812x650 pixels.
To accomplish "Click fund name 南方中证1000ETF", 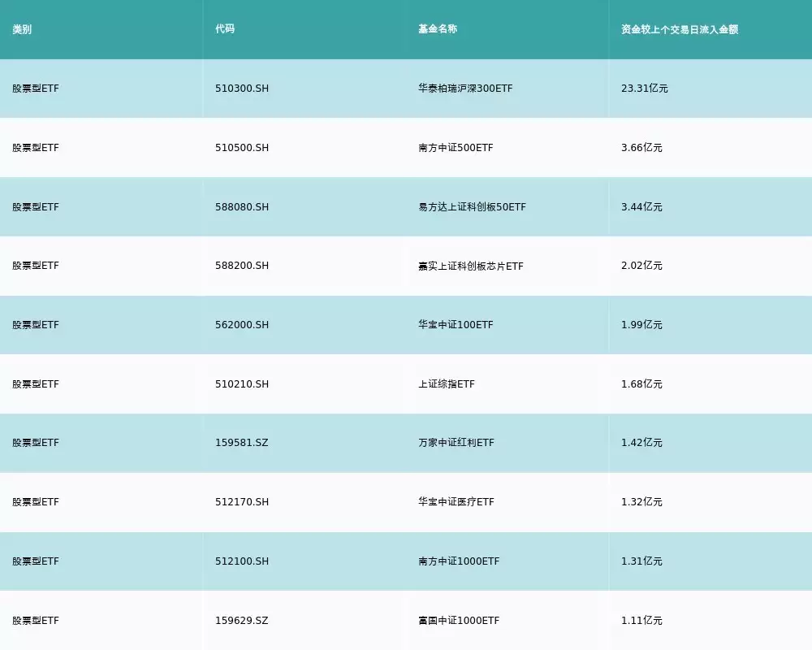I will [459, 561].
